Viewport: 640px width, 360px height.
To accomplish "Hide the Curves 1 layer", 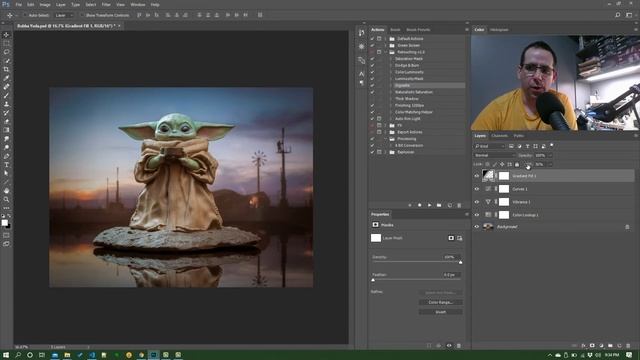I will pyautogui.click(x=476, y=189).
